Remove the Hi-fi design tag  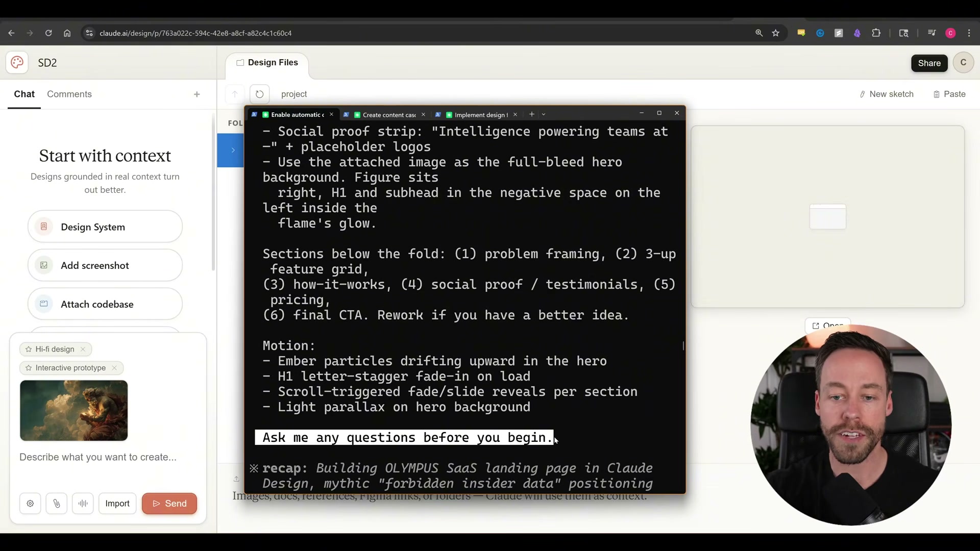point(83,349)
